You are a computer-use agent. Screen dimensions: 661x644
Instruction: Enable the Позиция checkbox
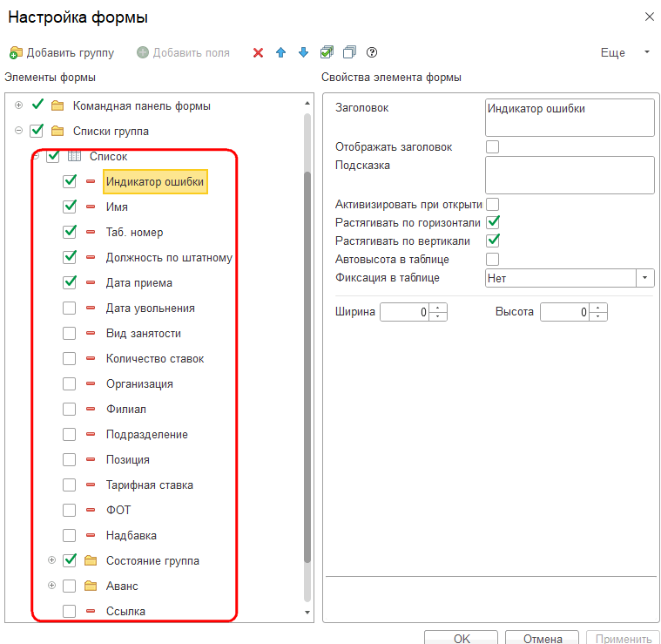pyautogui.click(x=69, y=460)
